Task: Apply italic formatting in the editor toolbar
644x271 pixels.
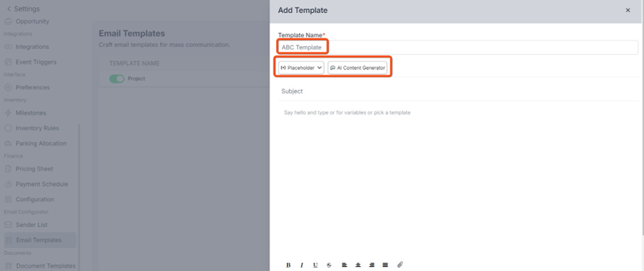Action: pyautogui.click(x=302, y=266)
